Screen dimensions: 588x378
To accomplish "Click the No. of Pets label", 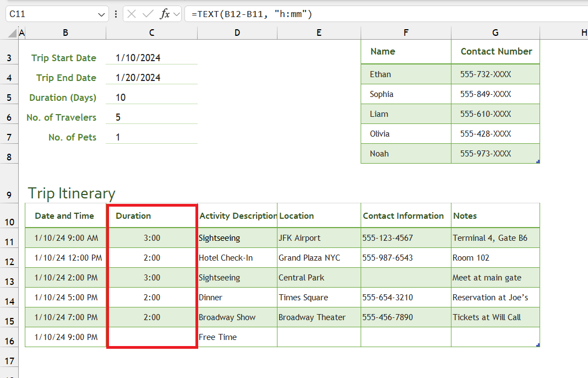I will [72, 137].
